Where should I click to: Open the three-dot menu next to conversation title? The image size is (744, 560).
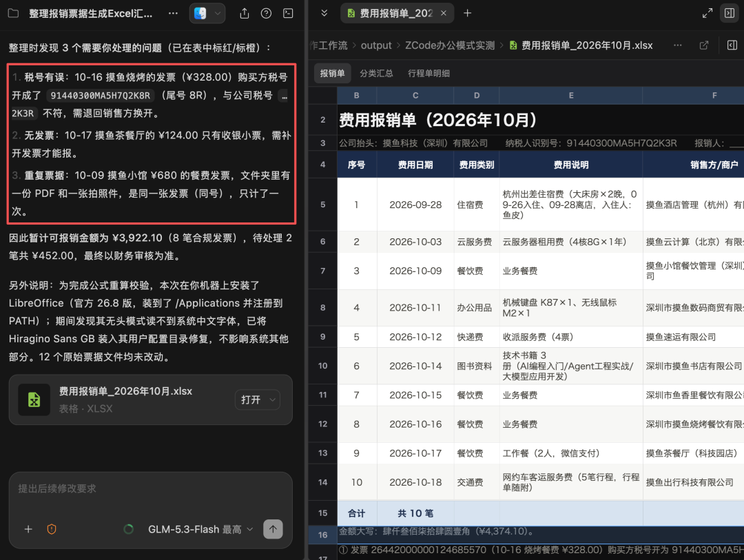[173, 13]
